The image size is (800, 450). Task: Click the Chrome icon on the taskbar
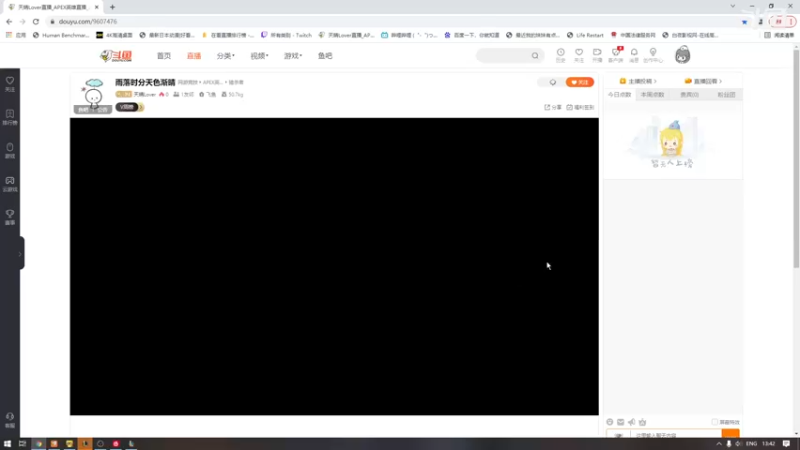38,444
